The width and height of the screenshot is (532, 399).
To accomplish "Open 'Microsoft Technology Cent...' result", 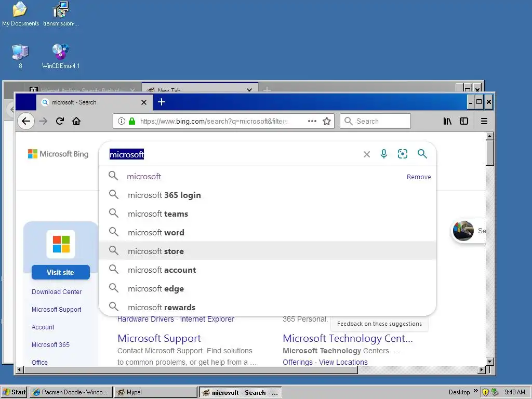I will (x=348, y=338).
